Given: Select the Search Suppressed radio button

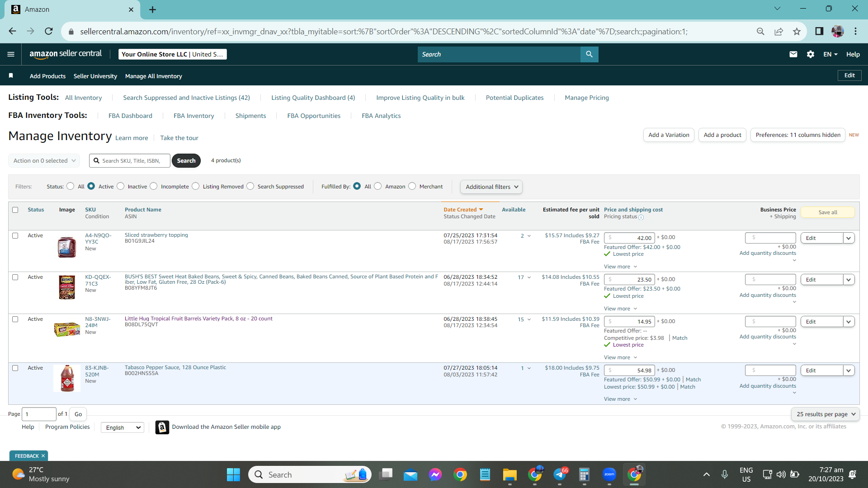Looking at the screenshot, I should 250,186.
